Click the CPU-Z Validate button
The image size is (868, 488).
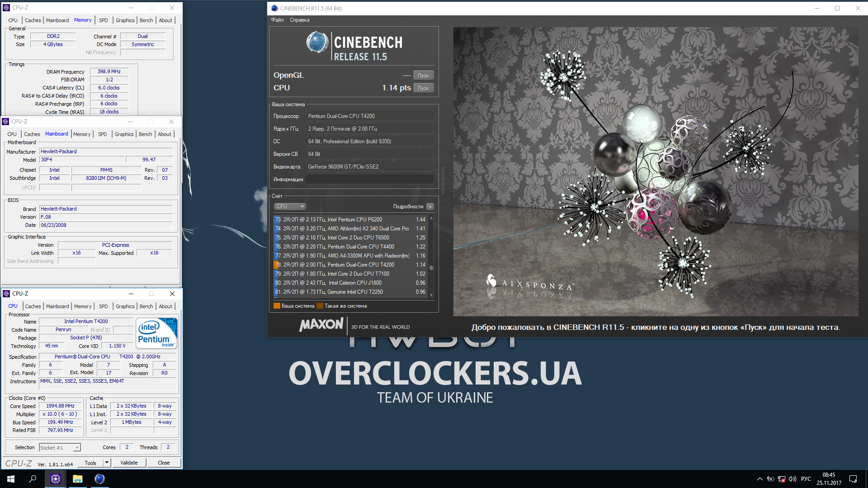point(129,463)
